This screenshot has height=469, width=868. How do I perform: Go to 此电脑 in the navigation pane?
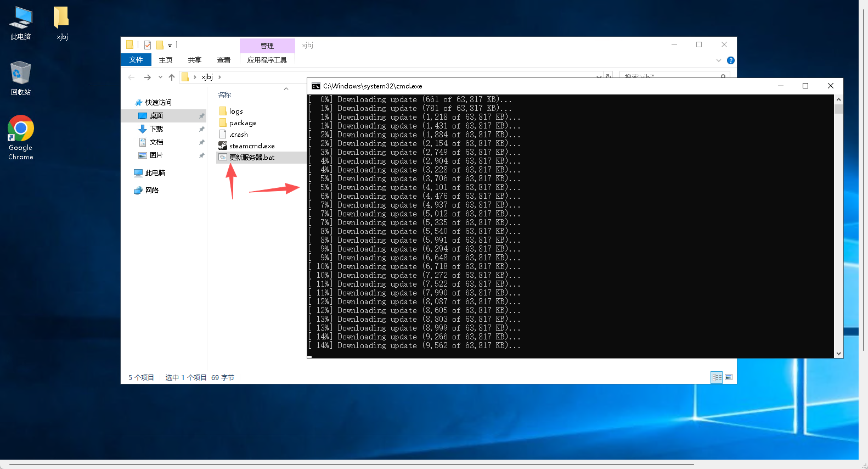(155, 173)
